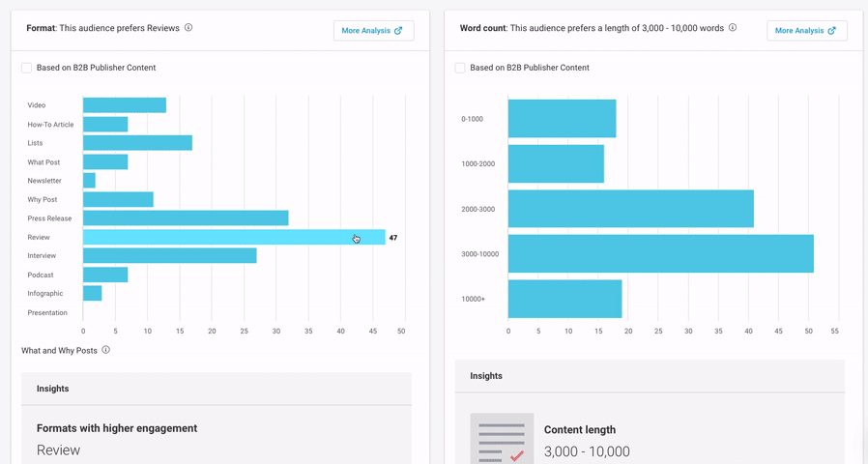Select the Interview bar in the chart

pos(169,255)
